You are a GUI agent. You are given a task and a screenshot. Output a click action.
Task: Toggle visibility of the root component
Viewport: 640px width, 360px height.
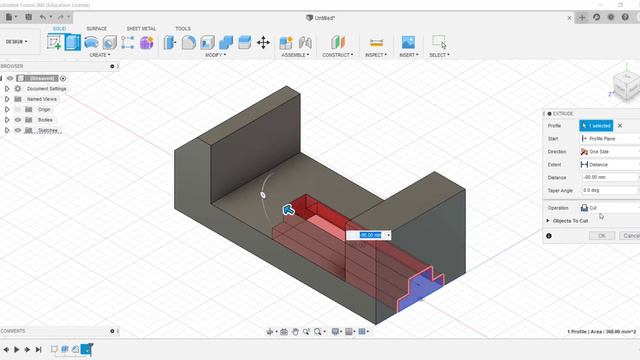pos(10,78)
